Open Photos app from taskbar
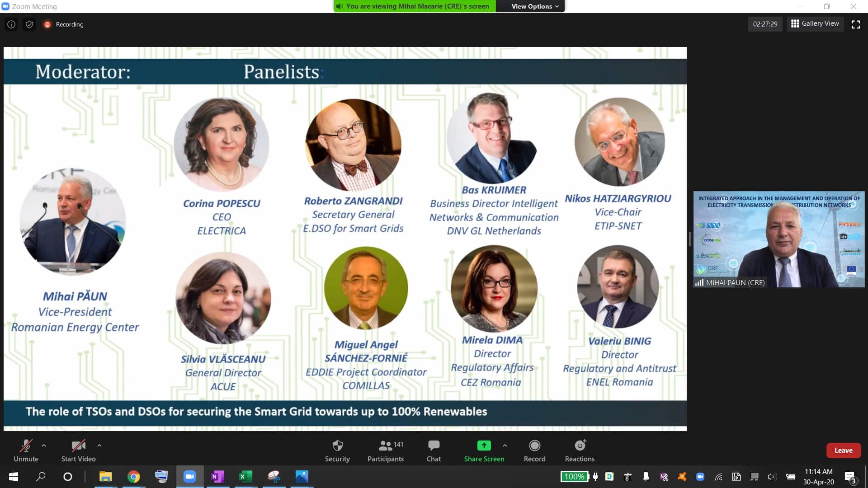The height and width of the screenshot is (488, 868). pos(302,477)
